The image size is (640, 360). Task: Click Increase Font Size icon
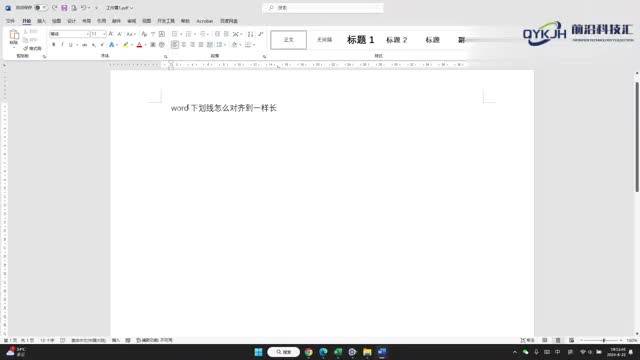pos(111,34)
